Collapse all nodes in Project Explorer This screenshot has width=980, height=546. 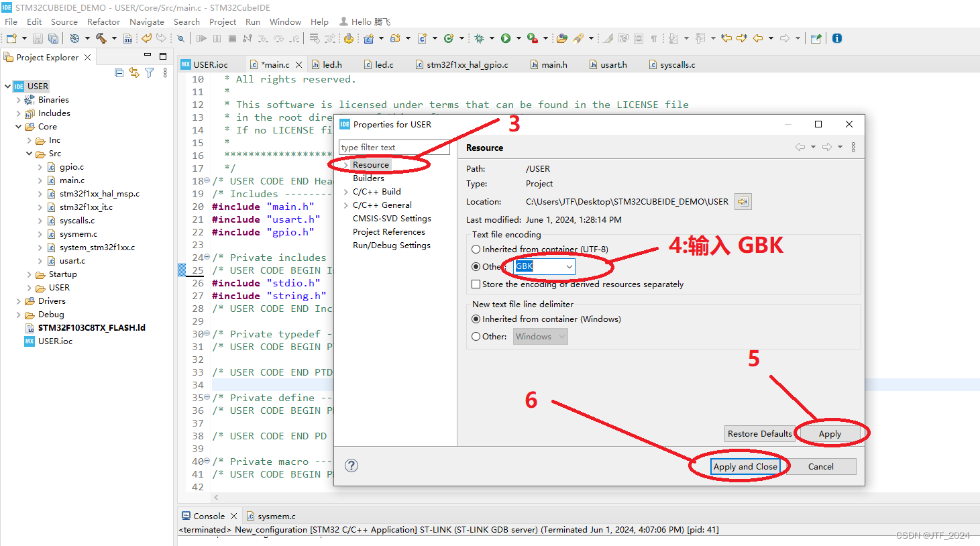[x=119, y=72]
